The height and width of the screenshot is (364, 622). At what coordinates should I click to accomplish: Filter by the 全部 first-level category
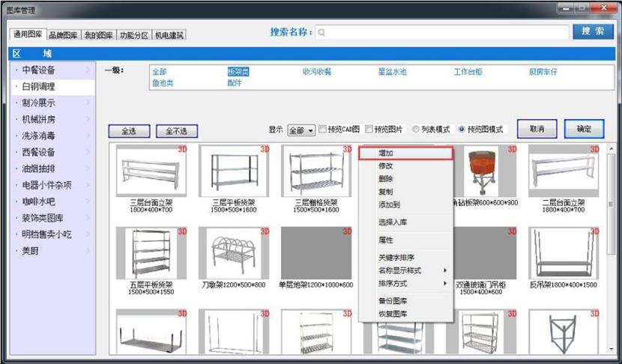pos(160,72)
